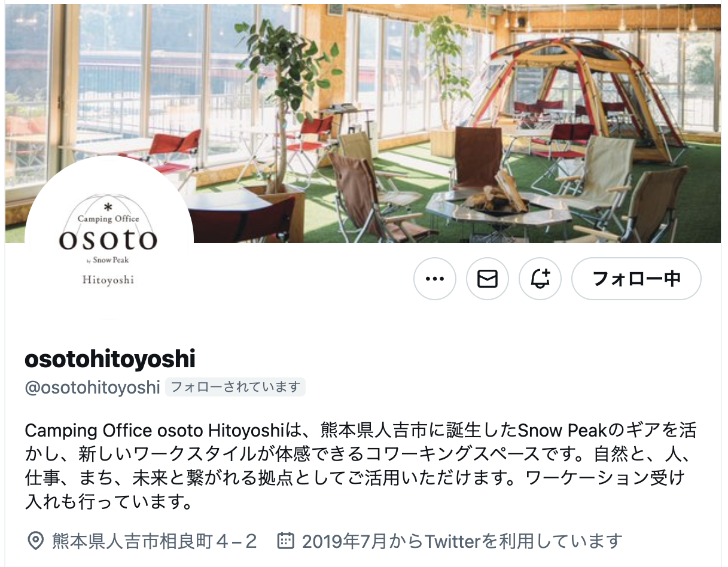Screen dimensions: 728x567
Task: Click the calendar join-date icon
Action: click(286, 541)
